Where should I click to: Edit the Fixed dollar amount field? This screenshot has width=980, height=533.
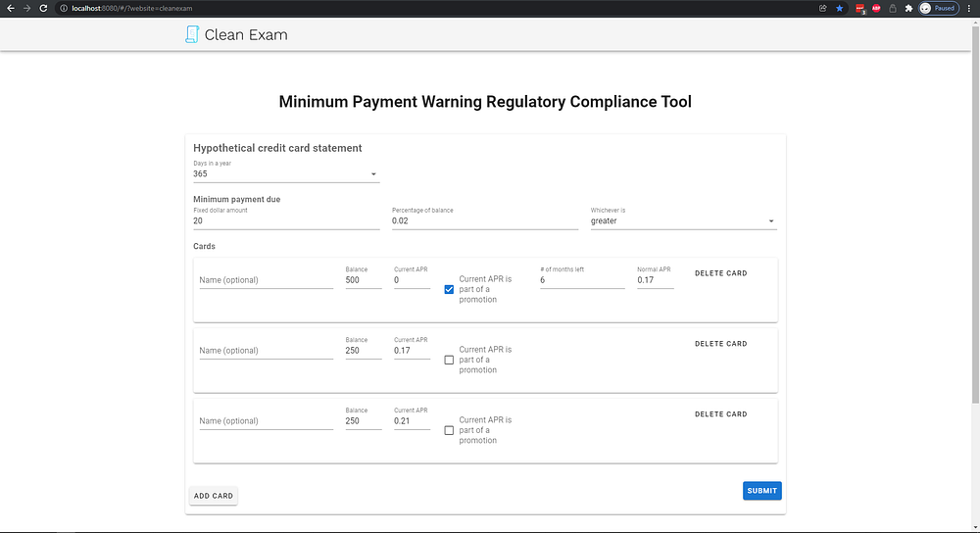coord(286,220)
